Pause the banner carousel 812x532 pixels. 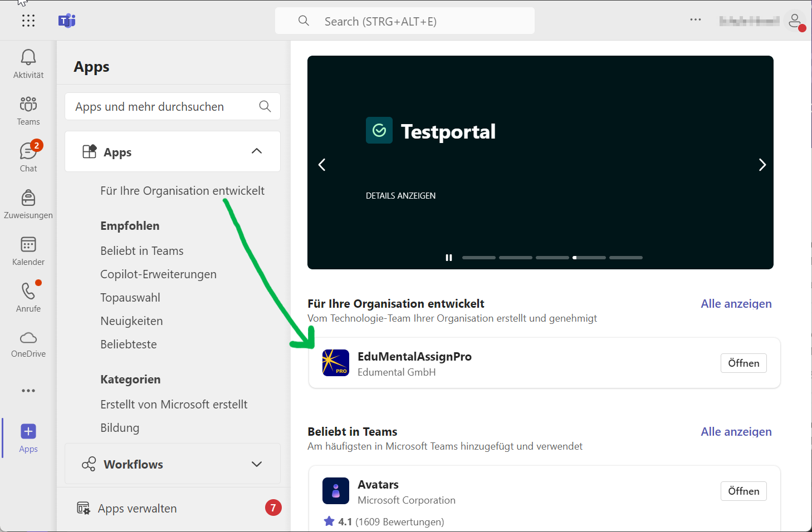pyautogui.click(x=449, y=258)
